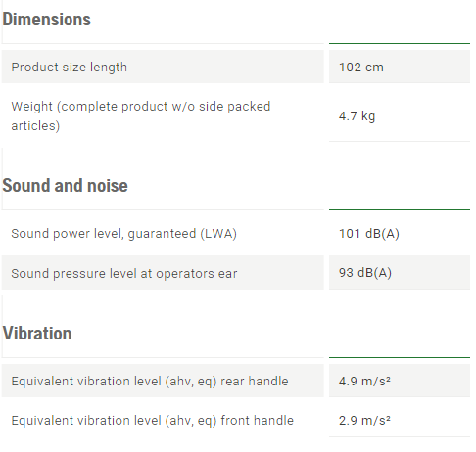Select the Weight complete product label
Viewport: 476px width, 452px height.
point(141,115)
